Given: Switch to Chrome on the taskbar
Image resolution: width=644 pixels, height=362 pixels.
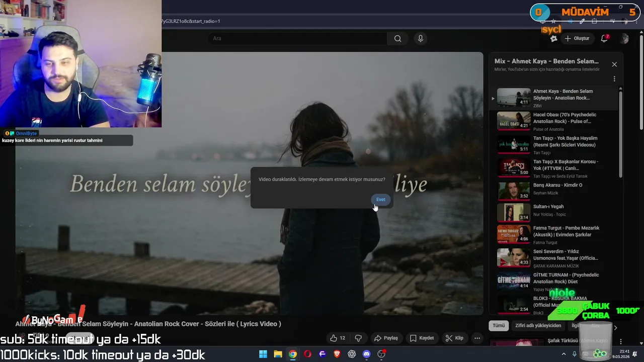Looking at the screenshot, I should [x=292, y=354].
